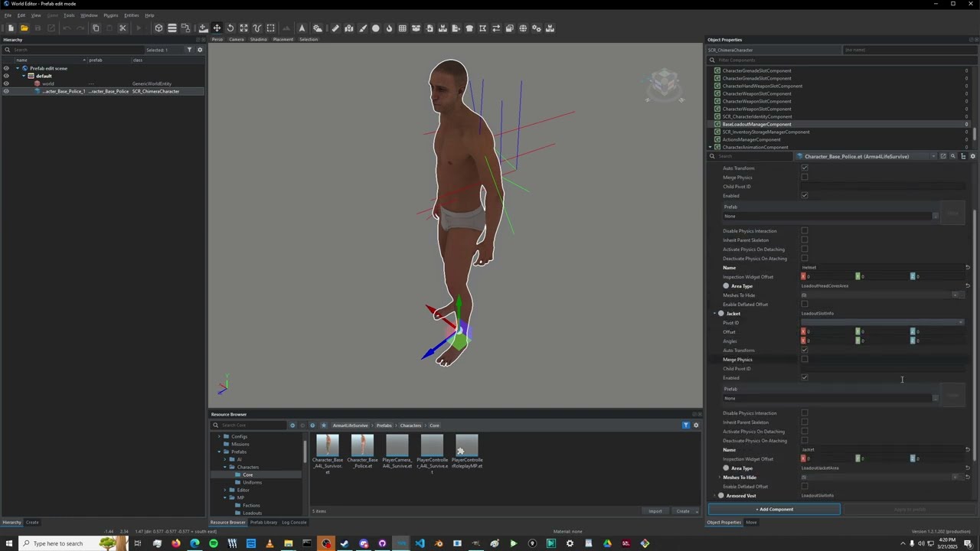Open a file with the folder icon
980x551 pixels.
click(24, 28)
